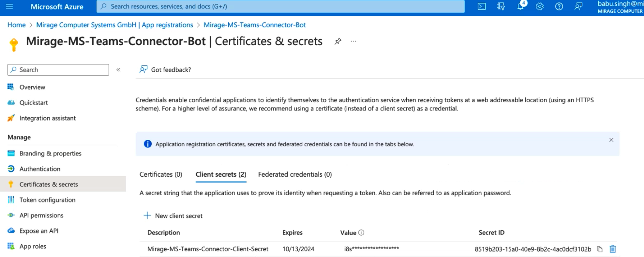Dismiss the blue information banner
Screen dimensions: 644x257
[611, 140]
